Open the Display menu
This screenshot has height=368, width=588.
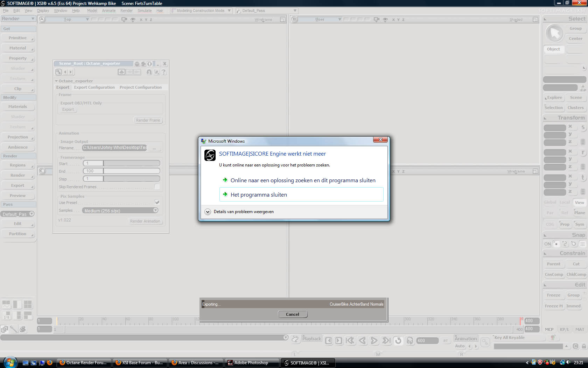pyautogui.click(x=43, y=11)
